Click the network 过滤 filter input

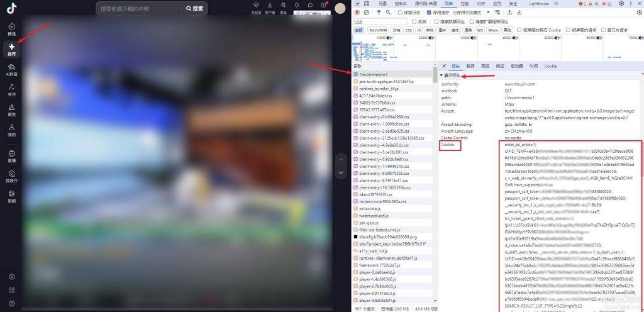pos(380,21)
